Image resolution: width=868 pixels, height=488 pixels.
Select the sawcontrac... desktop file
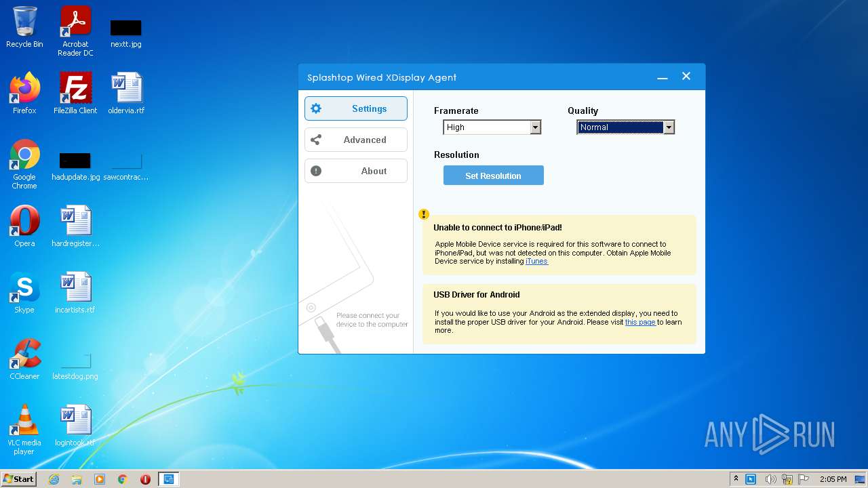pos(126,166)
